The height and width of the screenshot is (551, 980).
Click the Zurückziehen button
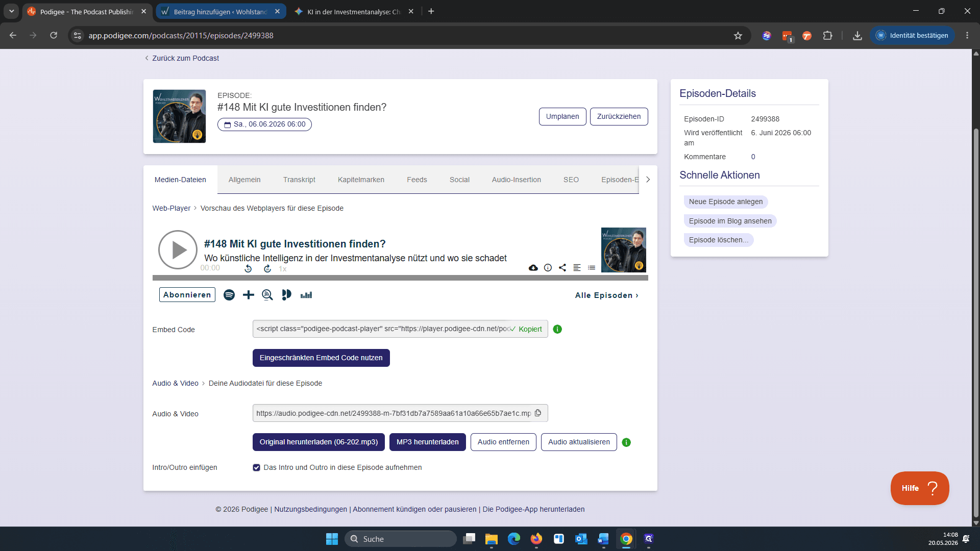tap(619, 116)
